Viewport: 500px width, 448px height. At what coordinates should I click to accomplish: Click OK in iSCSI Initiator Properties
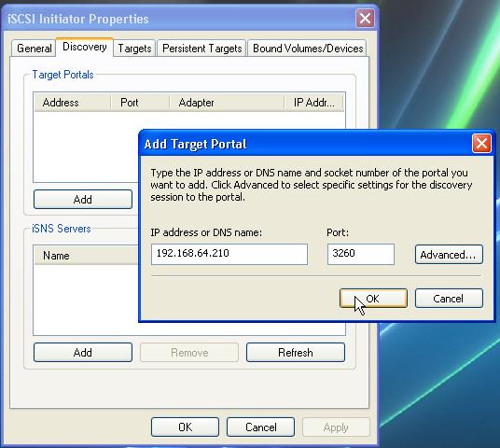pyautogui.click(x=185, y=427)
